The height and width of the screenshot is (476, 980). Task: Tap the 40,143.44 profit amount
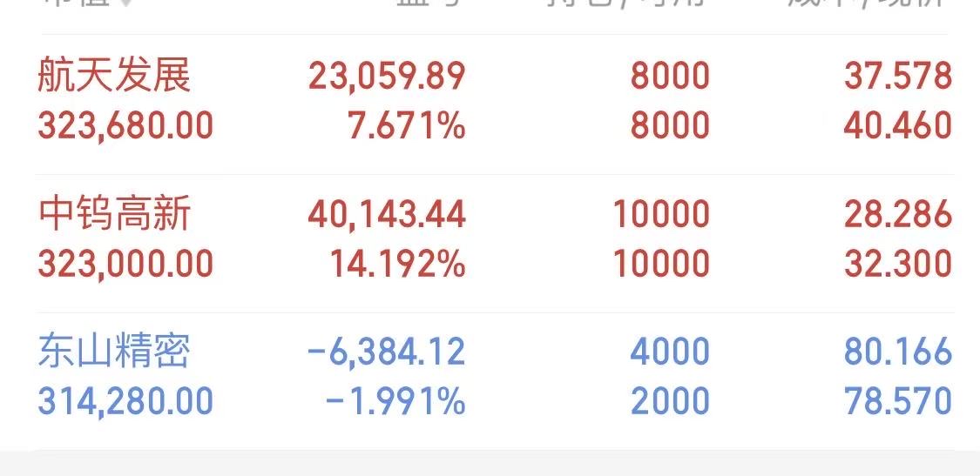pyautogui.click(x=386, y=214)
